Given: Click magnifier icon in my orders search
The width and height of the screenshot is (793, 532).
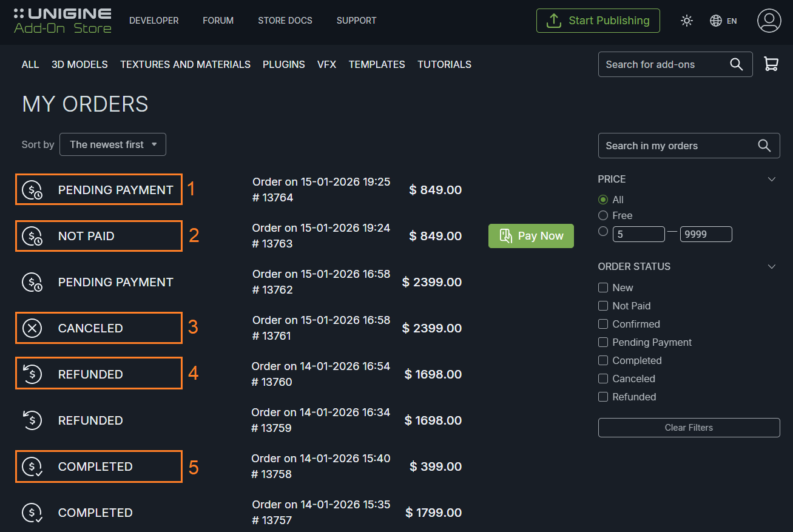Looking at the screenshot, I should click(764, 146).
